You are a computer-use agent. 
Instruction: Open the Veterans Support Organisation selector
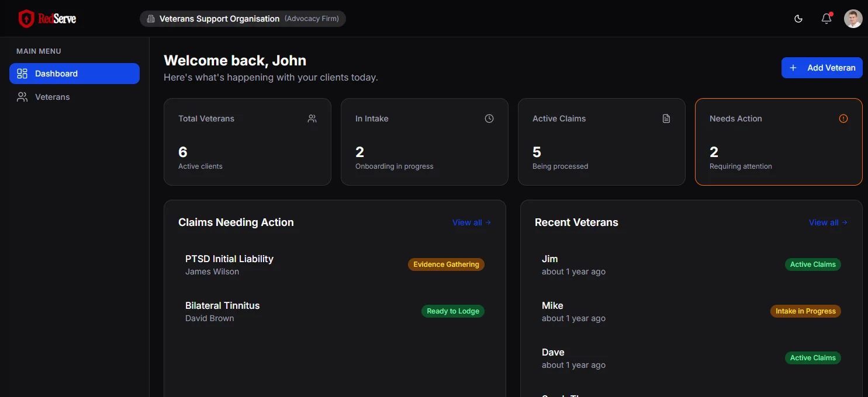tap(243, 19)
